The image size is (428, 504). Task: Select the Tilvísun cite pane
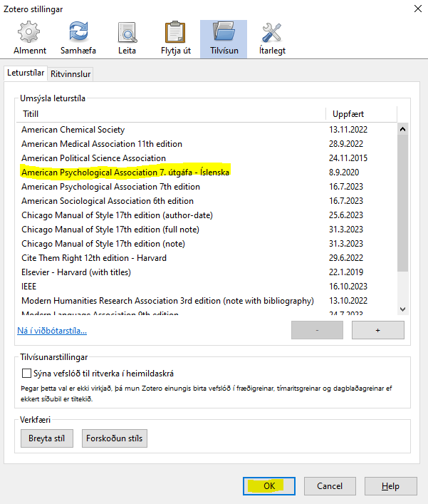[224, 38]
